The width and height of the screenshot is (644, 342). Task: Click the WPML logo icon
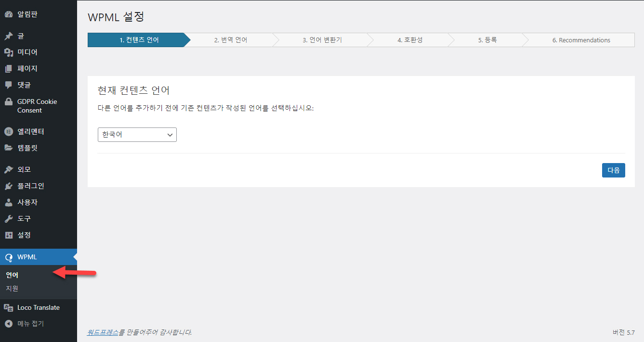point(8,257)
